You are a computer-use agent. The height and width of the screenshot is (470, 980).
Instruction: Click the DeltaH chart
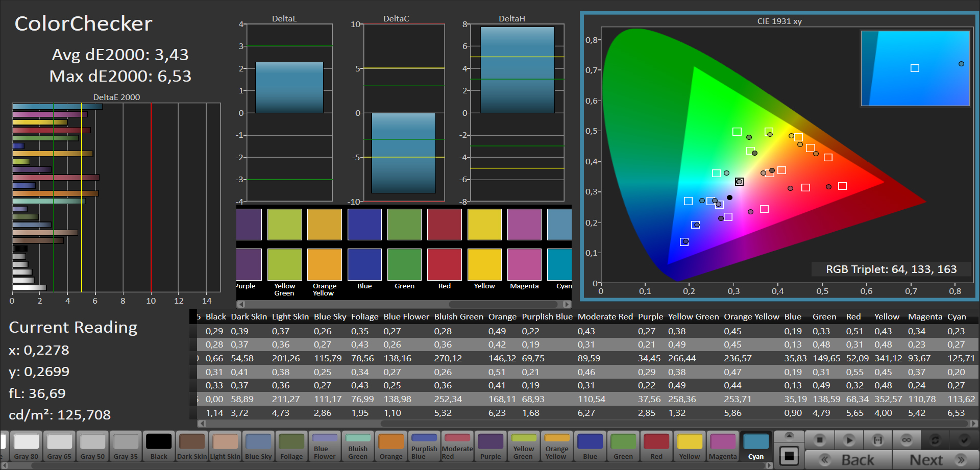[517, 112]
